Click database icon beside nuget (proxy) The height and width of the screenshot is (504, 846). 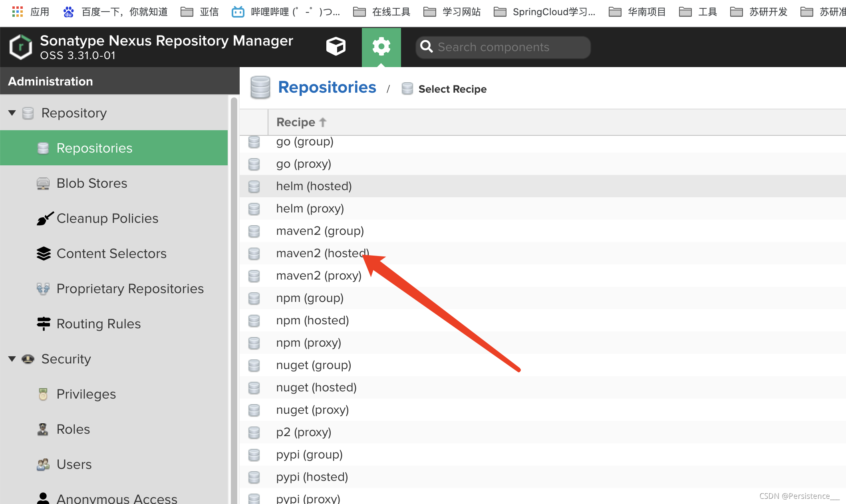pos(254,410)
